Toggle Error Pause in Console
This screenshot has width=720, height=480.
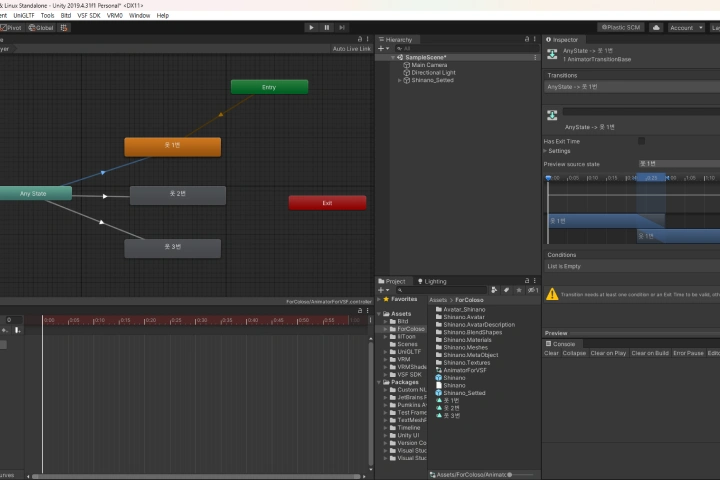pos(688,353)
